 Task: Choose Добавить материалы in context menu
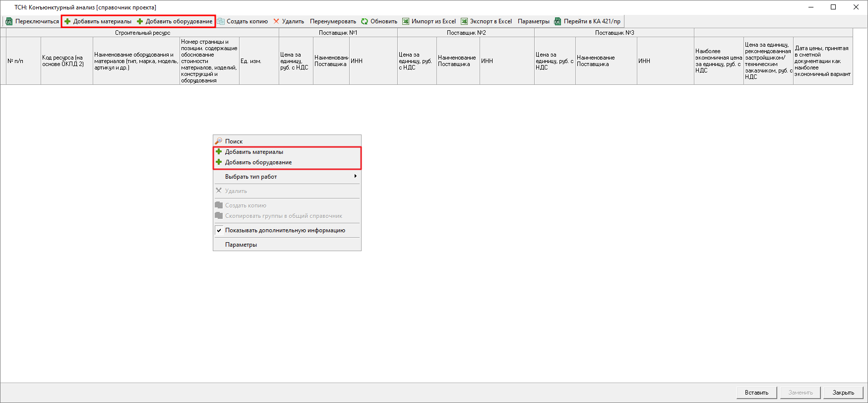254,152
